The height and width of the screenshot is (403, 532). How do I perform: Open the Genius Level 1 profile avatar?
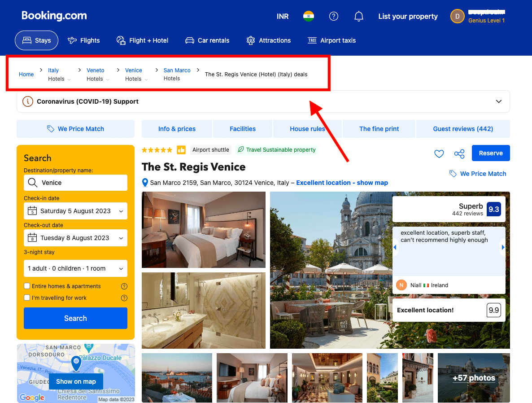(x=457, y=16)
